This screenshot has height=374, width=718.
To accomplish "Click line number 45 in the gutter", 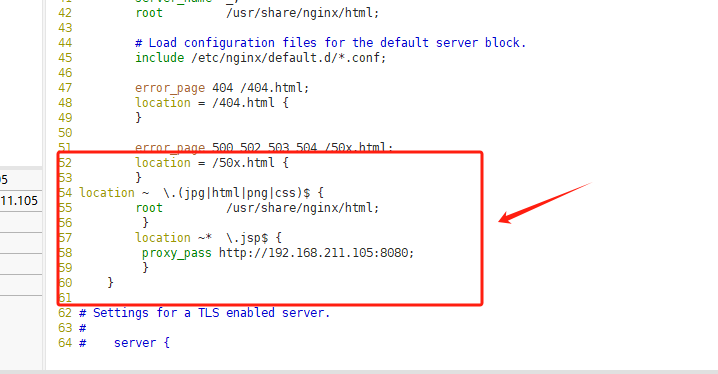I will point(65,58).
